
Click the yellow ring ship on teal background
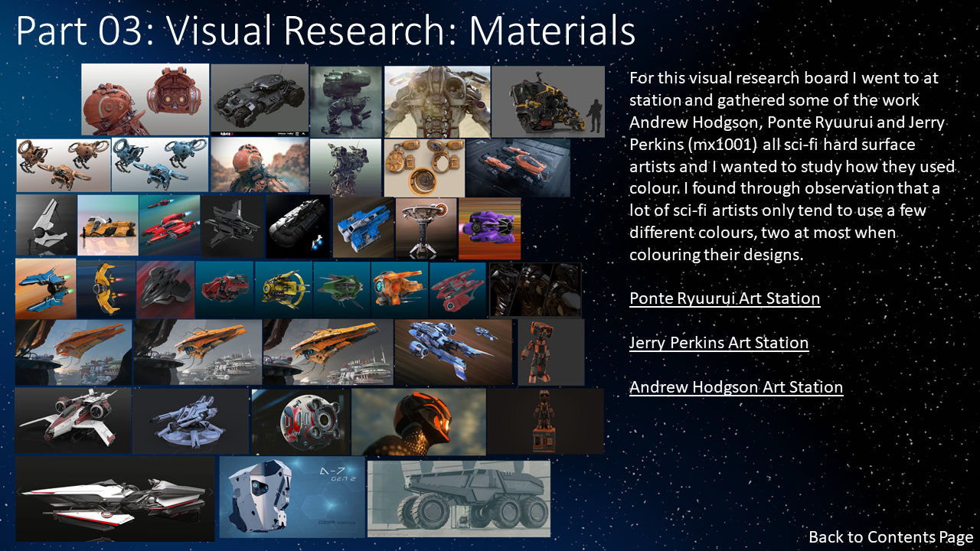[x=283, y=289]
